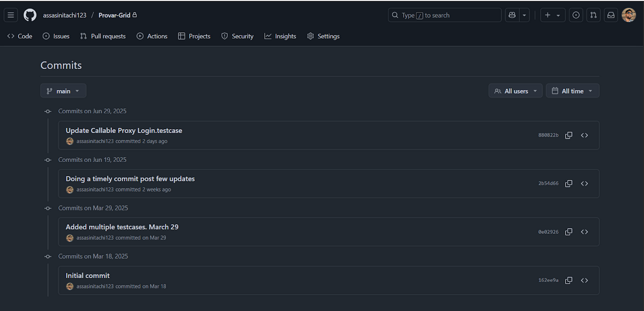
Task: Click author name on Initial commit row
Action: (x=95, y=286)
